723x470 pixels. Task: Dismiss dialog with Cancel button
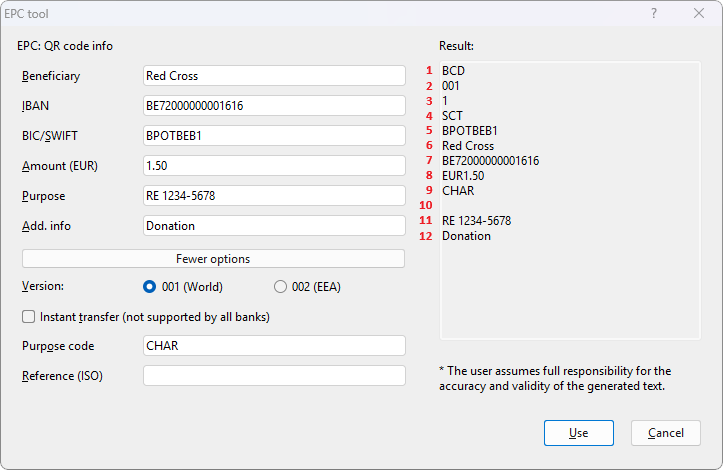point(665,433)
